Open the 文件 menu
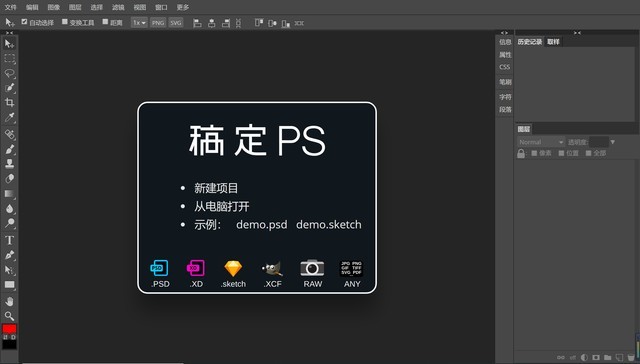This screenshot has height=364, width=640. (10, 7)
